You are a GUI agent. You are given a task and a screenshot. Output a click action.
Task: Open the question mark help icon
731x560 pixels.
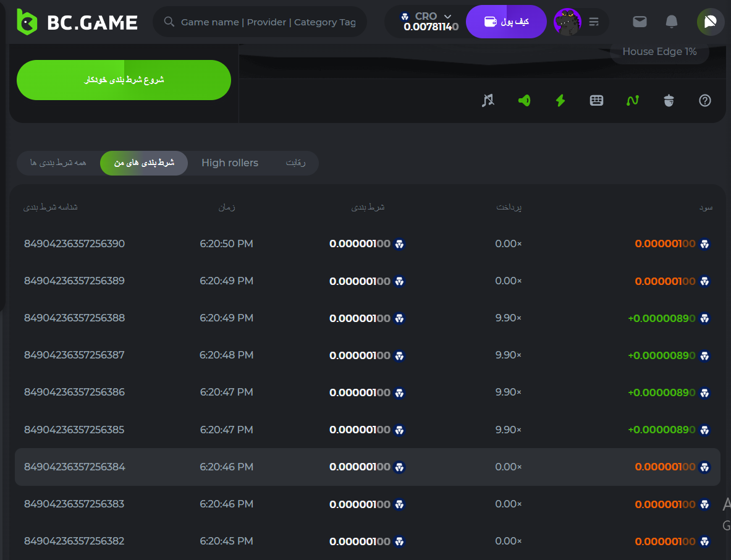tap(705, 100)
